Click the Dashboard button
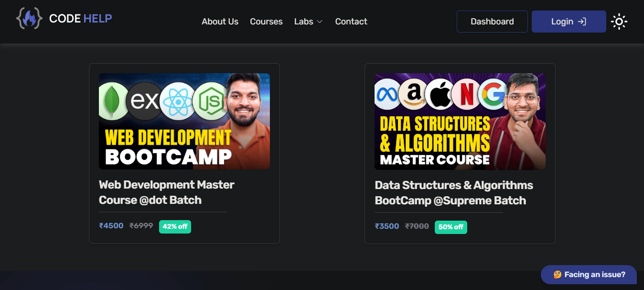644x290 pixels. pos(492,22)
